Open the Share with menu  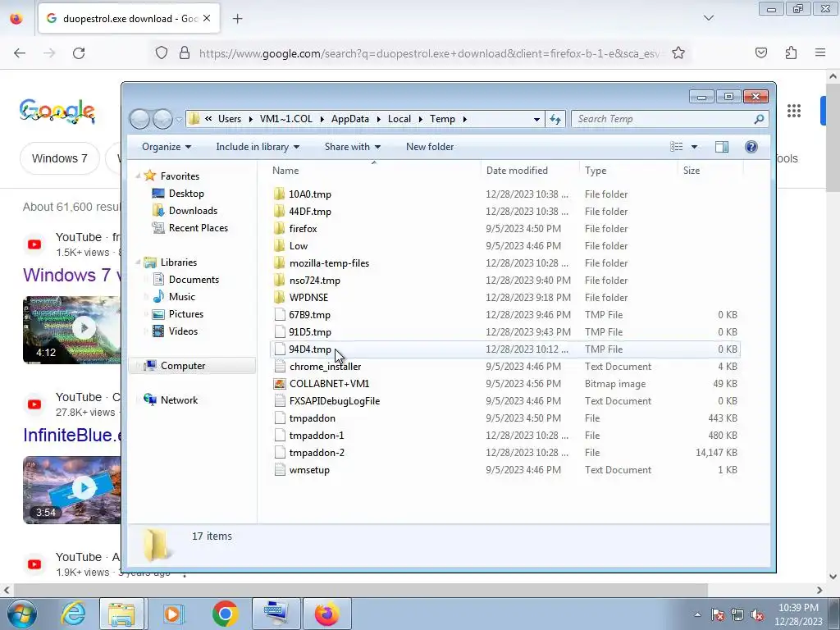click(x=353, y=147)
